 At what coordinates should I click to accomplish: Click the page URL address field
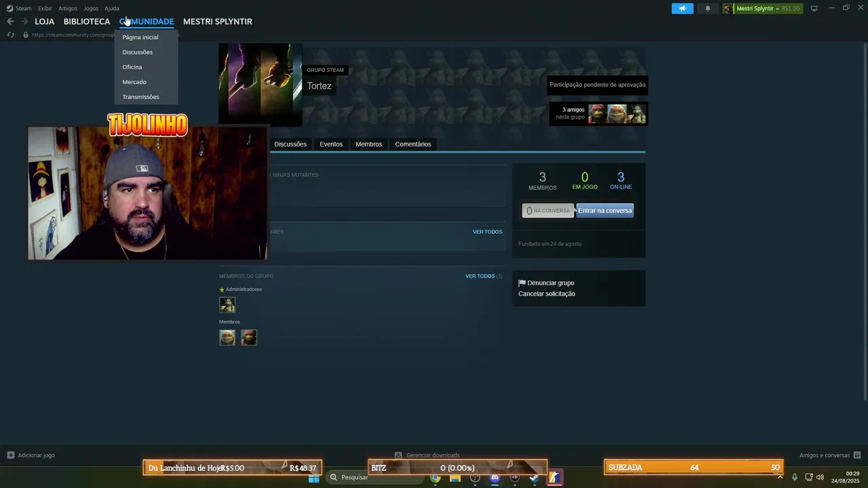(73, 35)
